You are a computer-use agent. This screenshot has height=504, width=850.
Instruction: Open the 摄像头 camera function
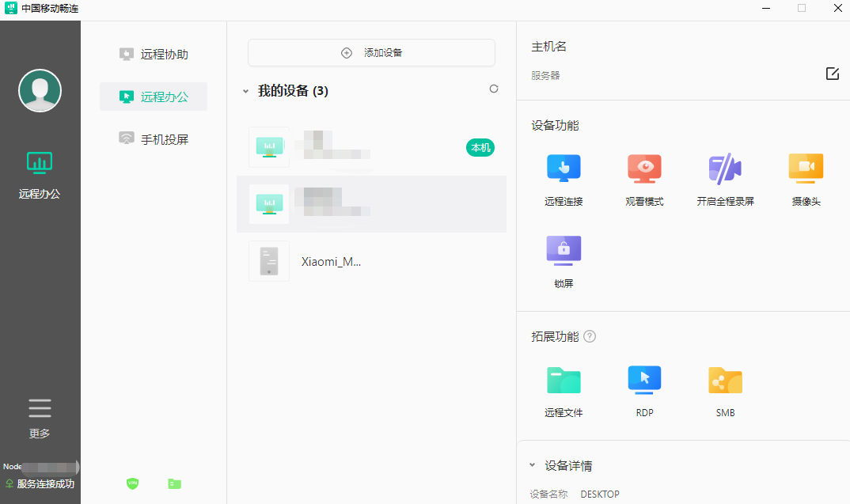806,169
